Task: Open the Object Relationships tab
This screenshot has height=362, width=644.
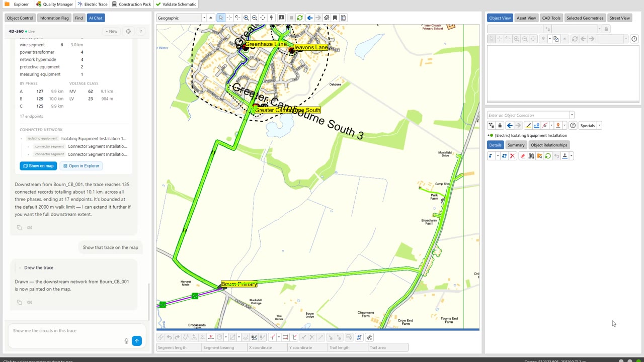Action: [x=549, y=145]
